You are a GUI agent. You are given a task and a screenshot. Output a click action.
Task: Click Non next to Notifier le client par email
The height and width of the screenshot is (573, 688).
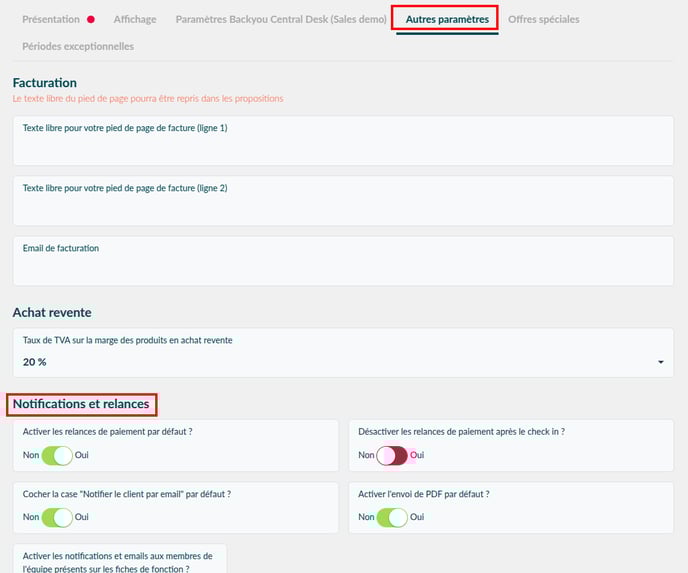(x=31, y=517)
